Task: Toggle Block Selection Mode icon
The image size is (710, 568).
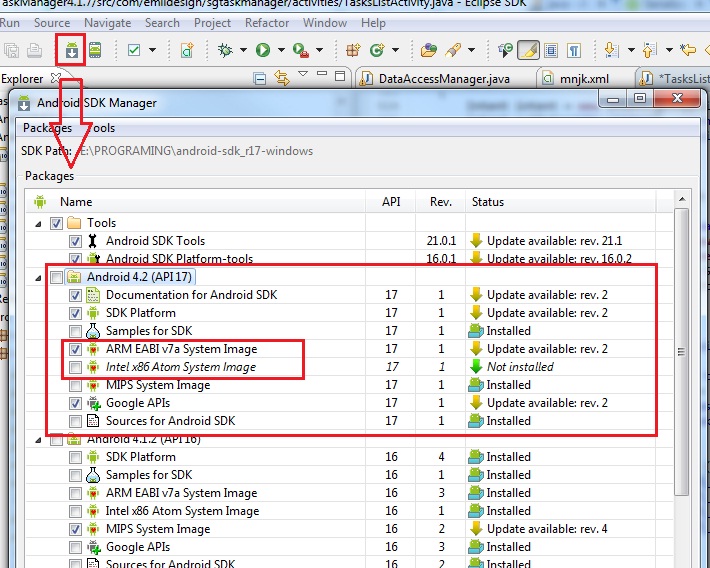Action: (551, 50)
